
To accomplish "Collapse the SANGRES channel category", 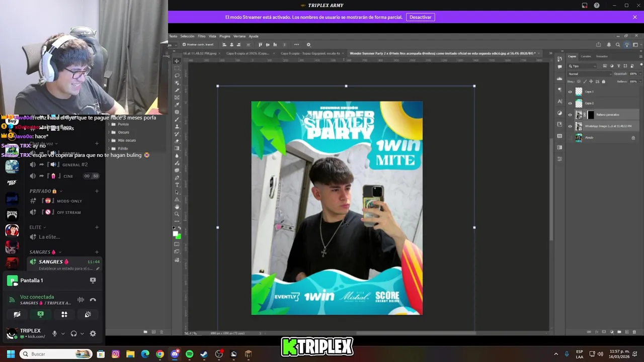I will coord(45,252).
